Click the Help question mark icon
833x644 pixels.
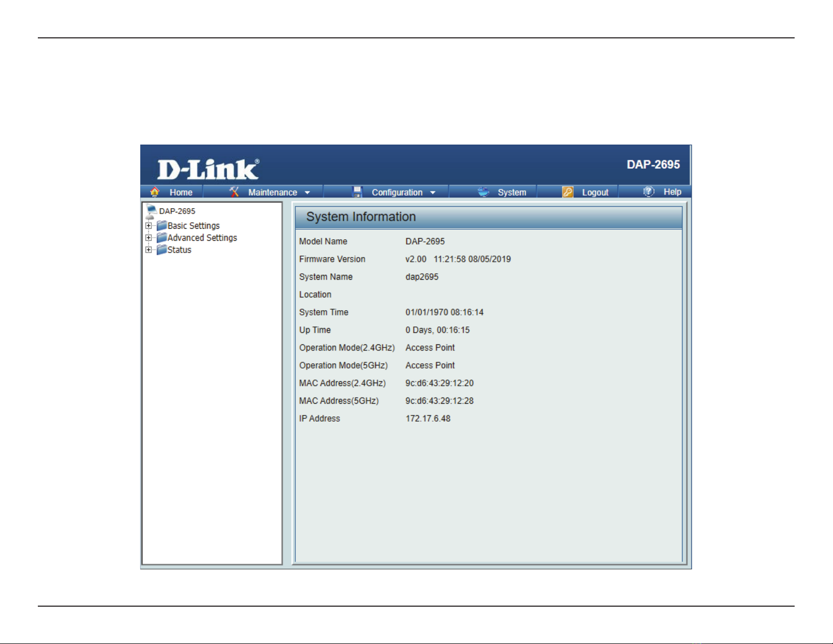[649, 191]
